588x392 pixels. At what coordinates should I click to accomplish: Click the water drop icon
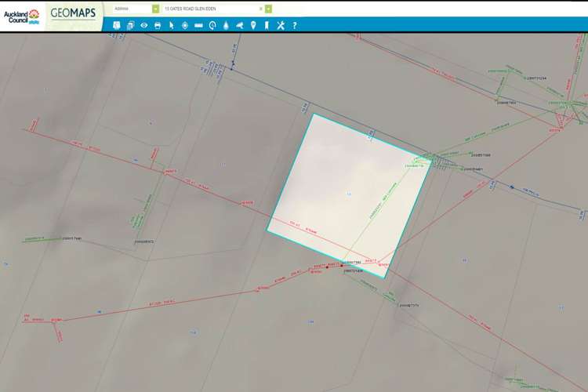[x=226, y=25]
